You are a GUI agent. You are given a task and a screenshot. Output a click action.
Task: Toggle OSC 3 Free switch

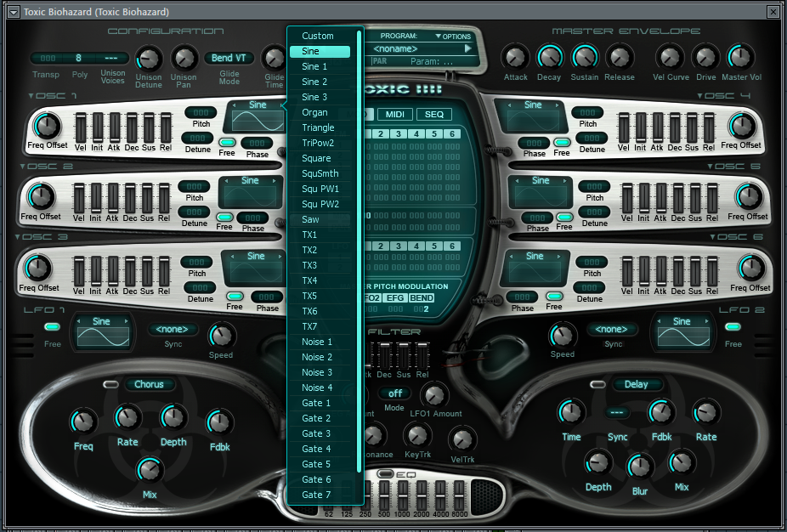[235, 296]
